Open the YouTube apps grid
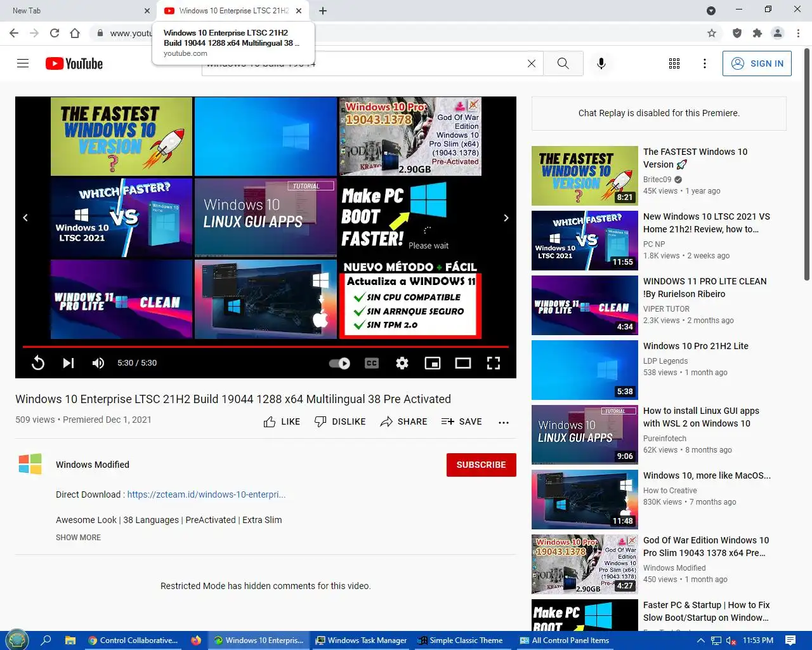812x650 pixels. click(674, 63)
